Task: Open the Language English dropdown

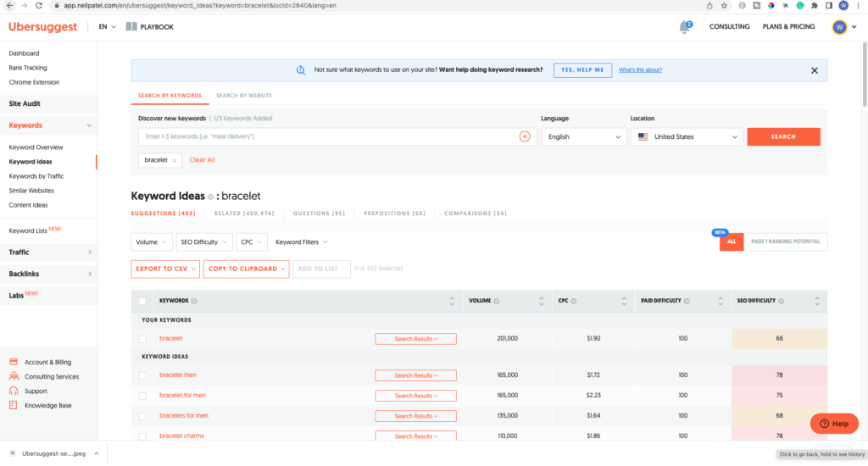Action: click(x=583, y=136)
